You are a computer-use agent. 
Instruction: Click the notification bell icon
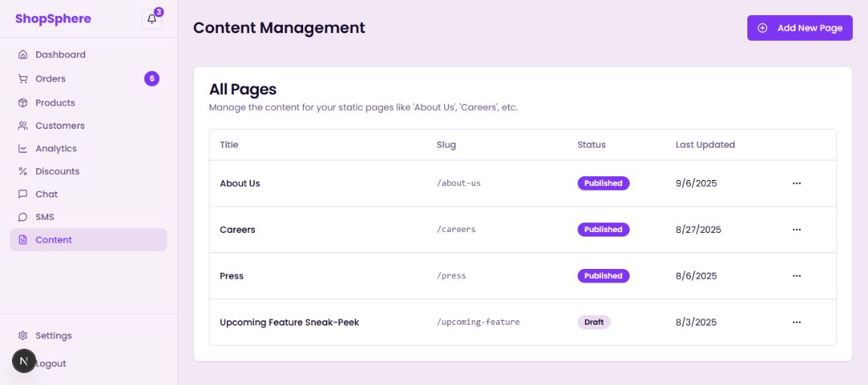pos(152,20)
